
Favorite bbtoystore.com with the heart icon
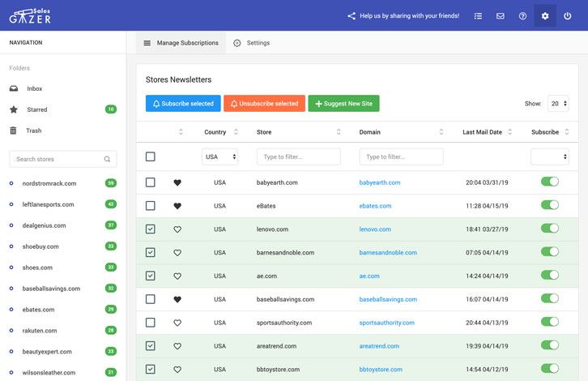point(177,370)
